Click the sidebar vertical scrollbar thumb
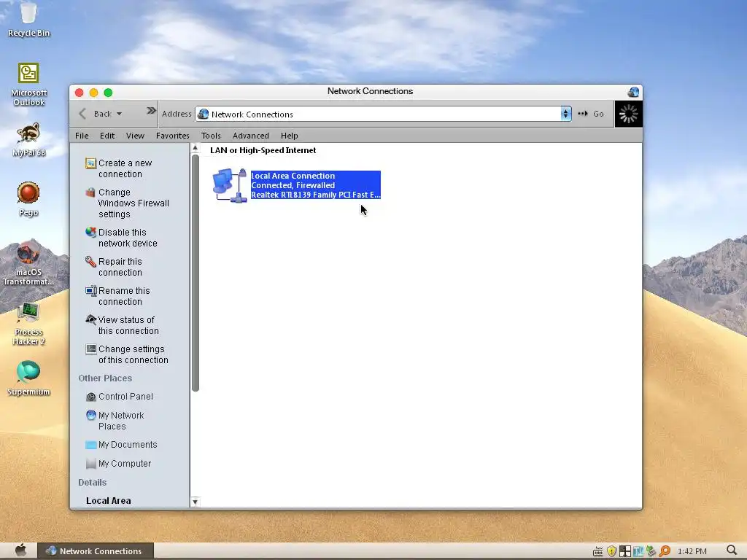This screenshot has width=747, height=560. click(196, 273)
